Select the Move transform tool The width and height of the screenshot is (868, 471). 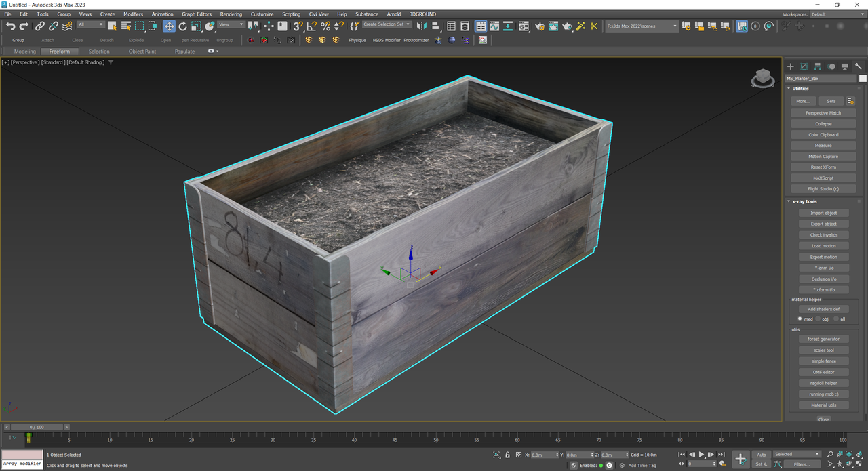tap(169, 26)
